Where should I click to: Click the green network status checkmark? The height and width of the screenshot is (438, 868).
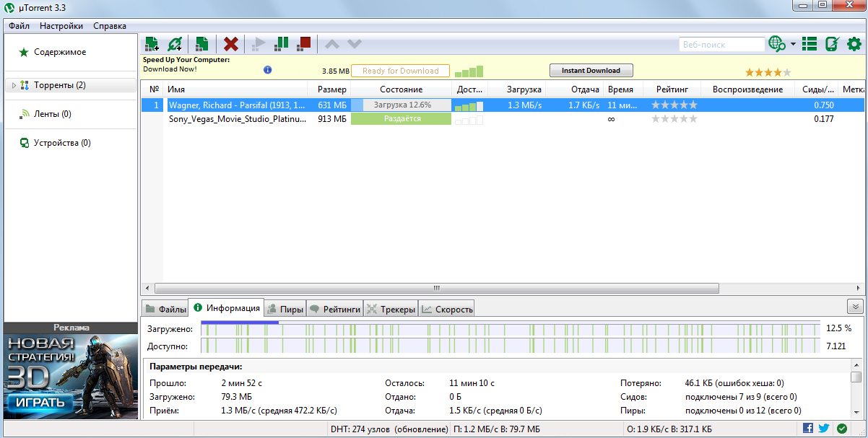[x=842, y=429]
